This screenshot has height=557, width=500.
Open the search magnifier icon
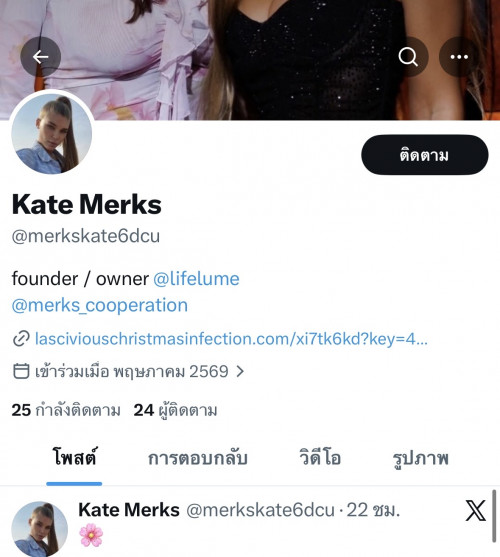(x=408, y=56)
